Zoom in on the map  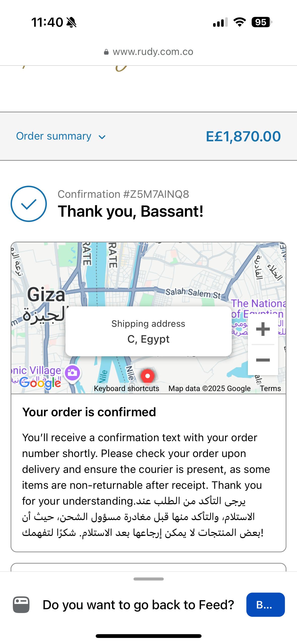coord(263,329)
